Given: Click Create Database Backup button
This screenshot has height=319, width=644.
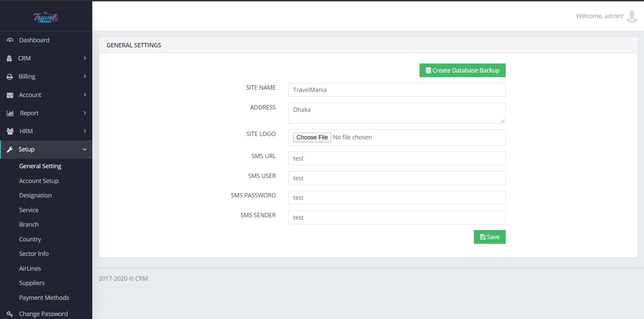Looking at the screenshot, I should 462,71.
